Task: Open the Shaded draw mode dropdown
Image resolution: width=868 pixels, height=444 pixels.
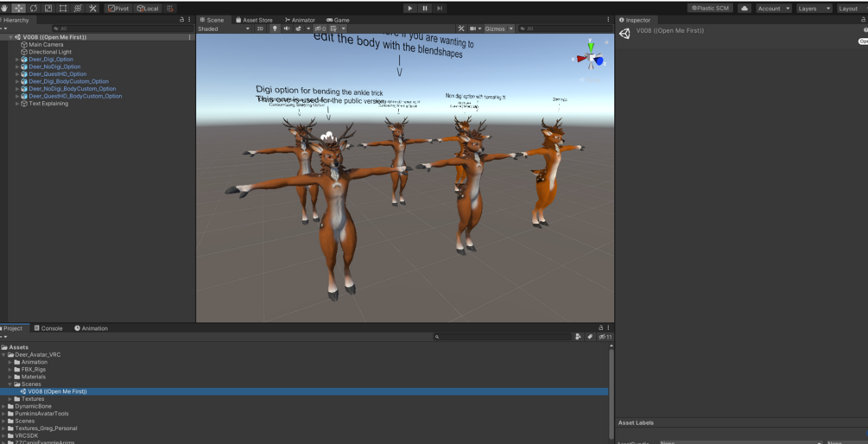Action: (224, 29)
